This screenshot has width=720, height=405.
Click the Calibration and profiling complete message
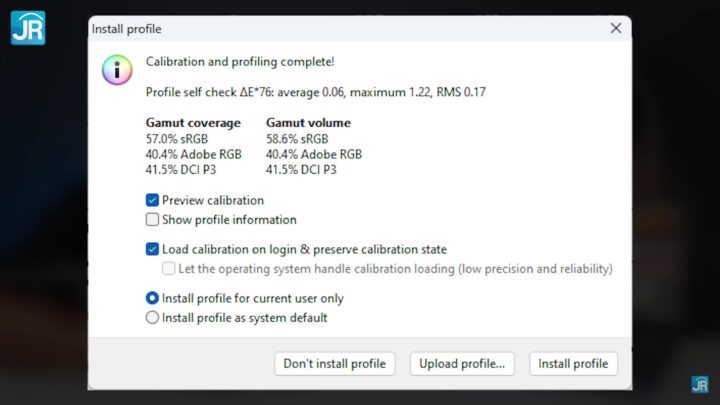tap(240, 62)
